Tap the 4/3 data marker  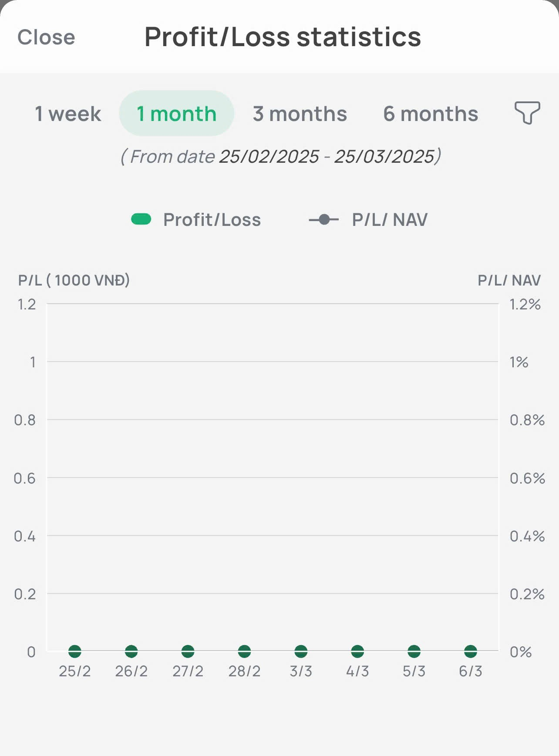(x=357, y=652)
